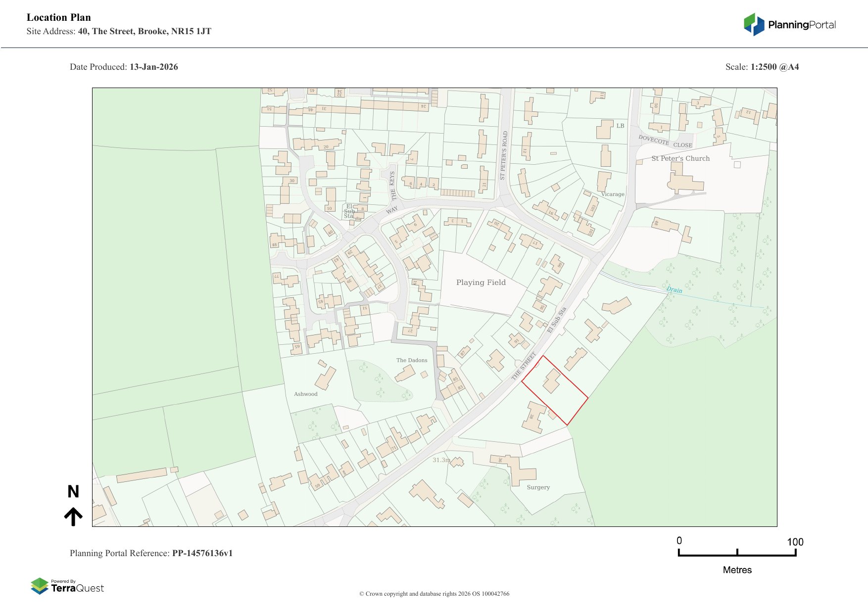Viewport: 868px width, 614px height.
Task: Click the Planning Portal Reference PP-14576136v1
Action: pyautogui.click(x=151, y=553)
